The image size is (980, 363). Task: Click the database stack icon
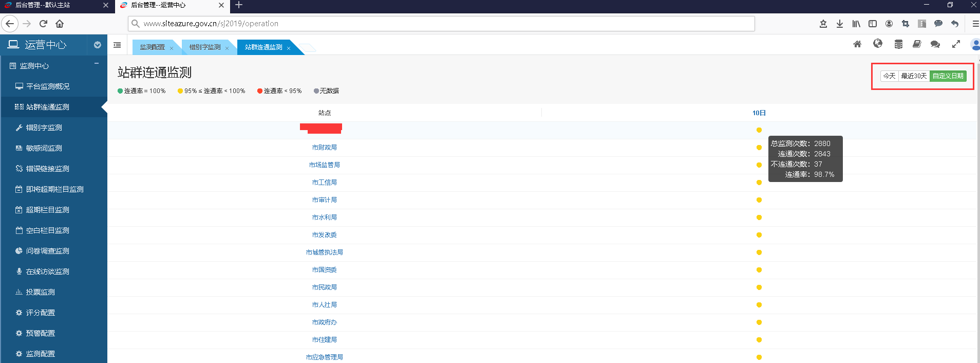(x=898, y=44)
